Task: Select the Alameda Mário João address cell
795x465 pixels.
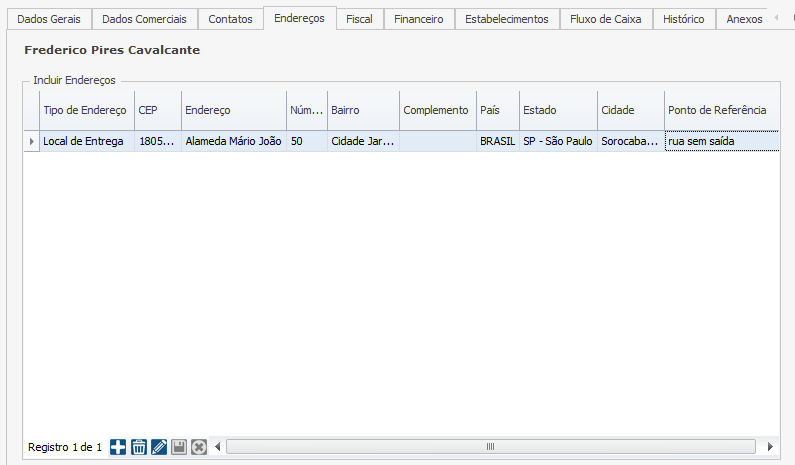Action: click(x=233, y=142)
